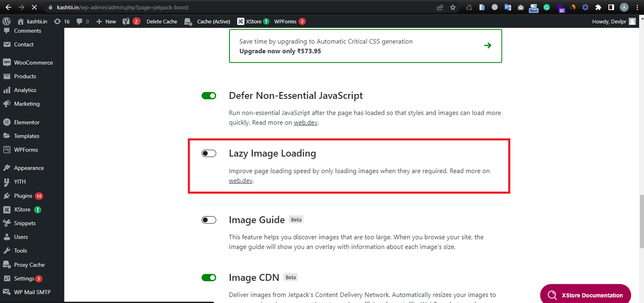Open Yoast SEO admin bar icon

131,21
